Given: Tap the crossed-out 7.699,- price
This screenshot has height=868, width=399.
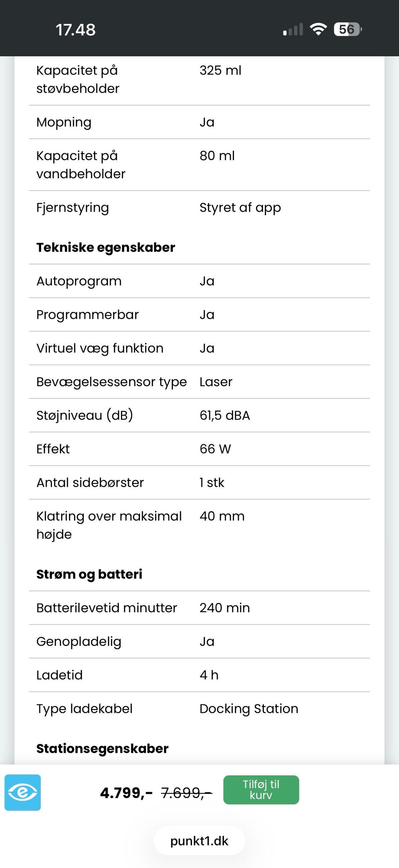Looking at the screenshot, I should tap(186, 793).
